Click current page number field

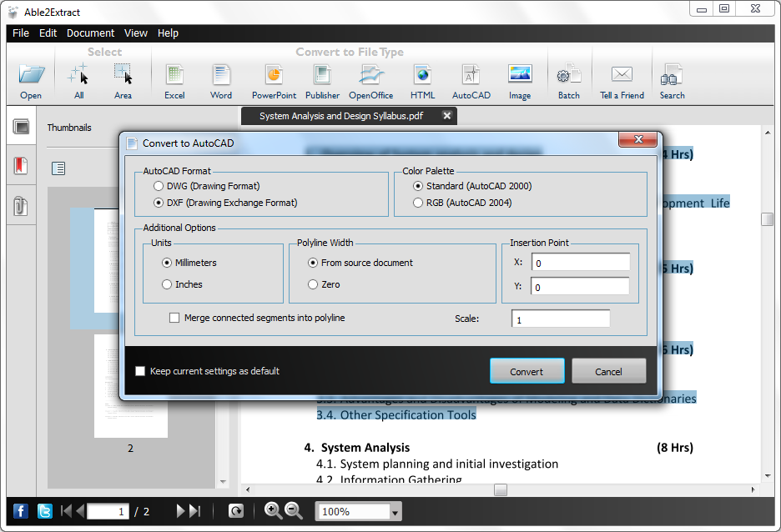[x=108, y=511]
